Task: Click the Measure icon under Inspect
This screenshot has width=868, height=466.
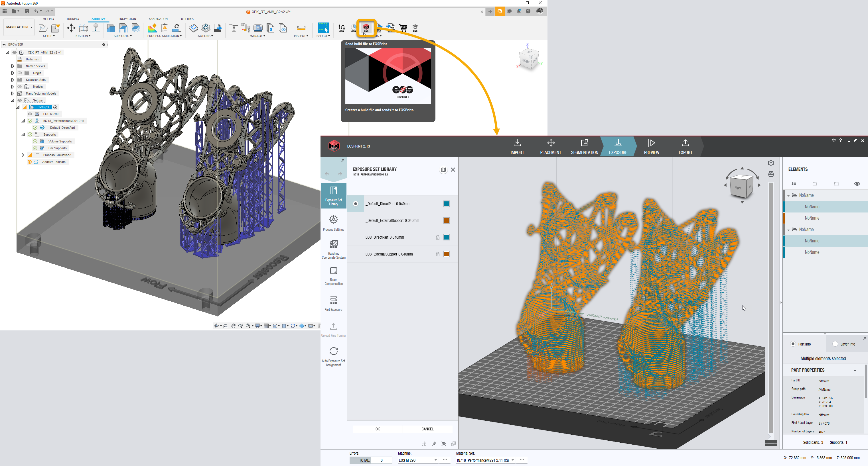Action: tap(301, 28)
